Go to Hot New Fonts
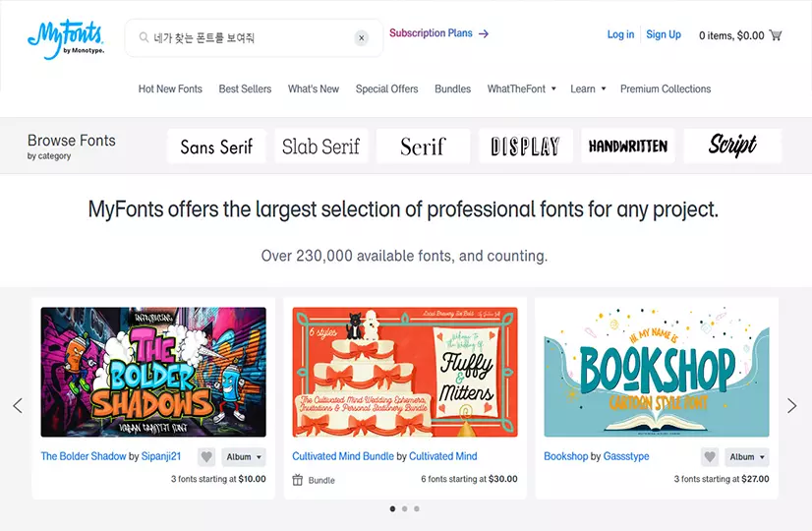 (x=170, y=89)
